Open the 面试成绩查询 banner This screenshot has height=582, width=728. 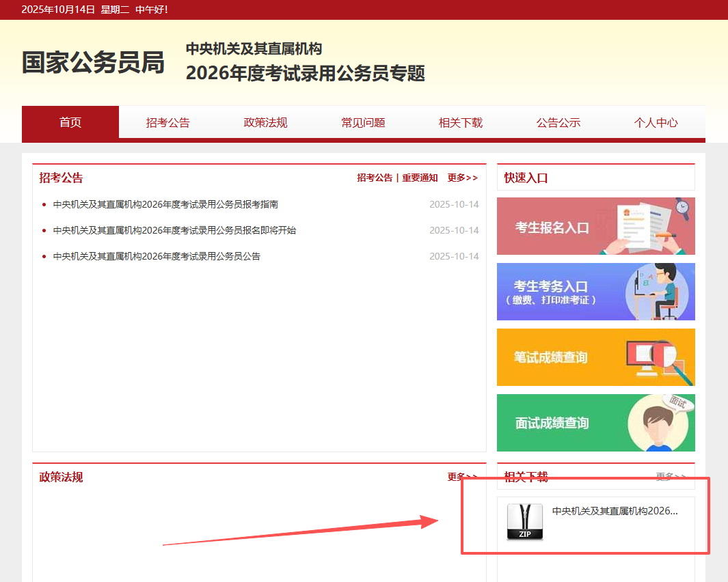click(x=595, y=423)
